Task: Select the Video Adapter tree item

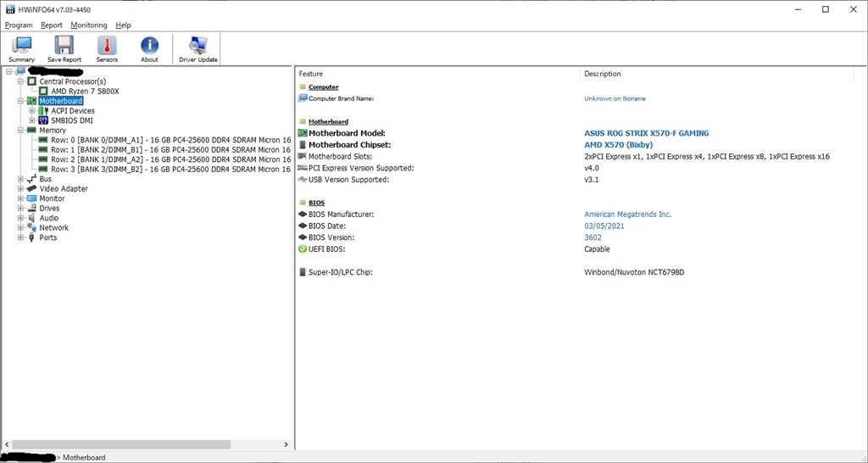Action: [63, 189]
